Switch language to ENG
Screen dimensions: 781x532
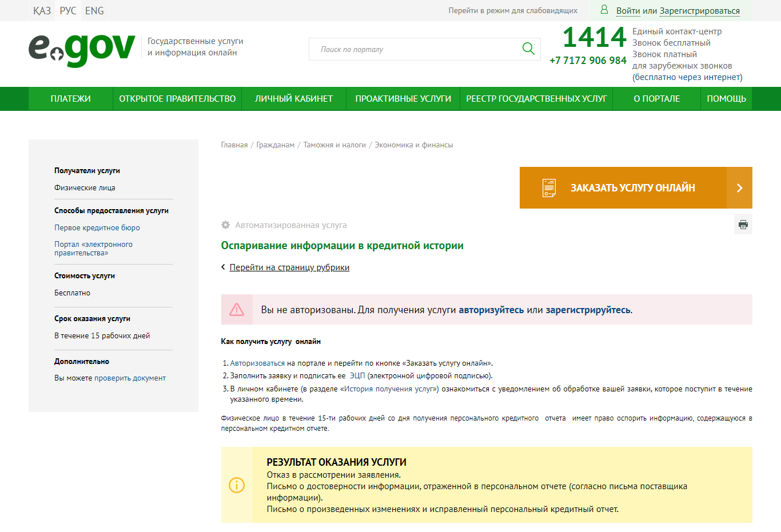[94, 11]
